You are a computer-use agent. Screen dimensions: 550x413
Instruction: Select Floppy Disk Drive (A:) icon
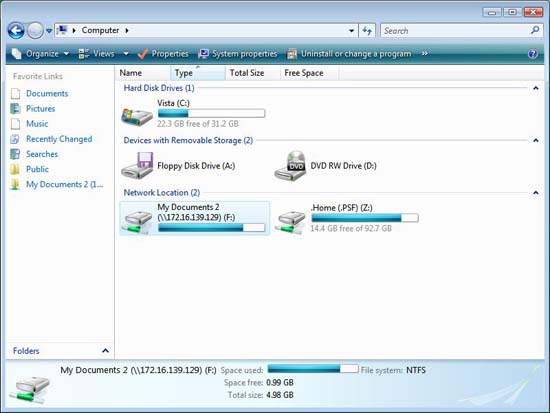137,165
